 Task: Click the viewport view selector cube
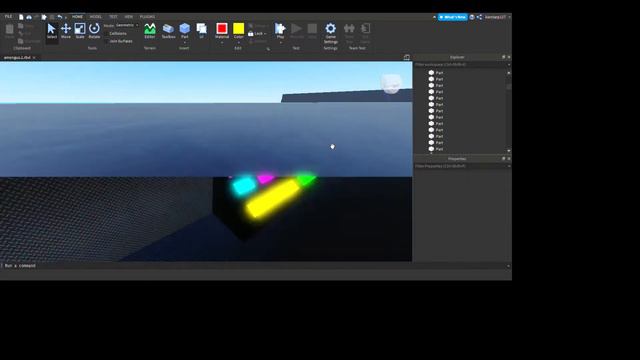391,83
